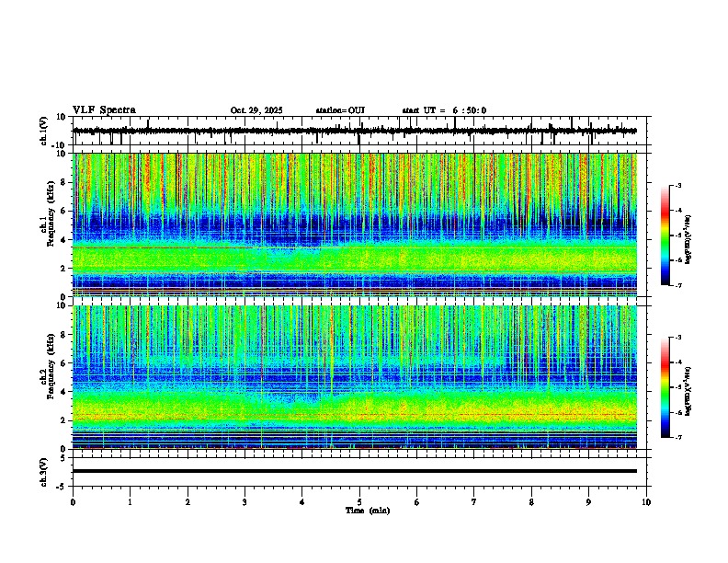Click the ch.1 "Frequency (kHz)" axis label

pyautogui.click(x=51, y=213)
